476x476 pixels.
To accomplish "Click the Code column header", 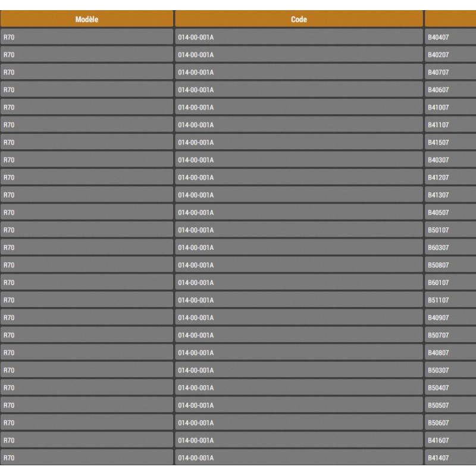I will tap(299, 19).
